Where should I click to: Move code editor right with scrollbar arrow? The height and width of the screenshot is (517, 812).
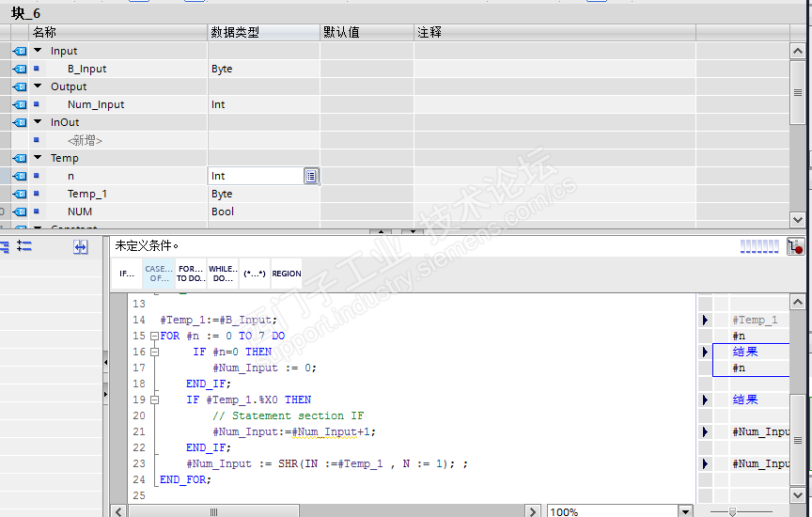pos(533,511)
